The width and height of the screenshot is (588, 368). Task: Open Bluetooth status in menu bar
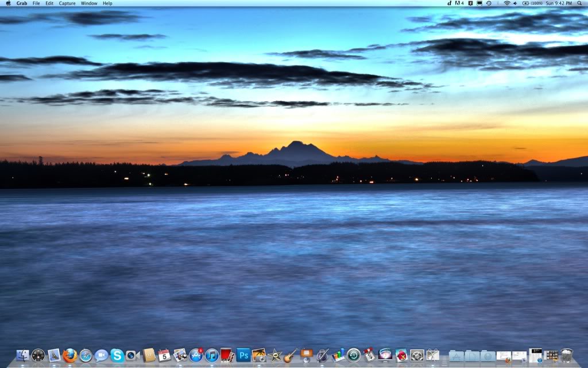[498, 3]
